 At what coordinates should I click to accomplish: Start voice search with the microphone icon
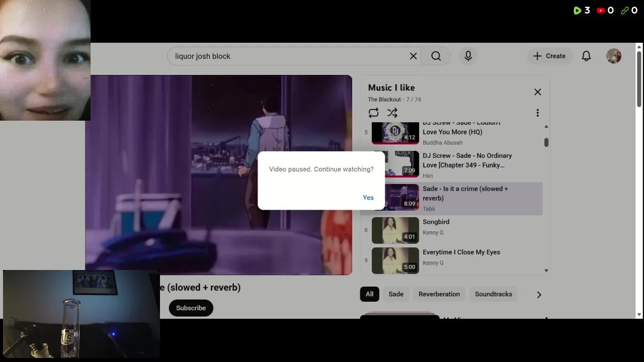coord(468,56)
